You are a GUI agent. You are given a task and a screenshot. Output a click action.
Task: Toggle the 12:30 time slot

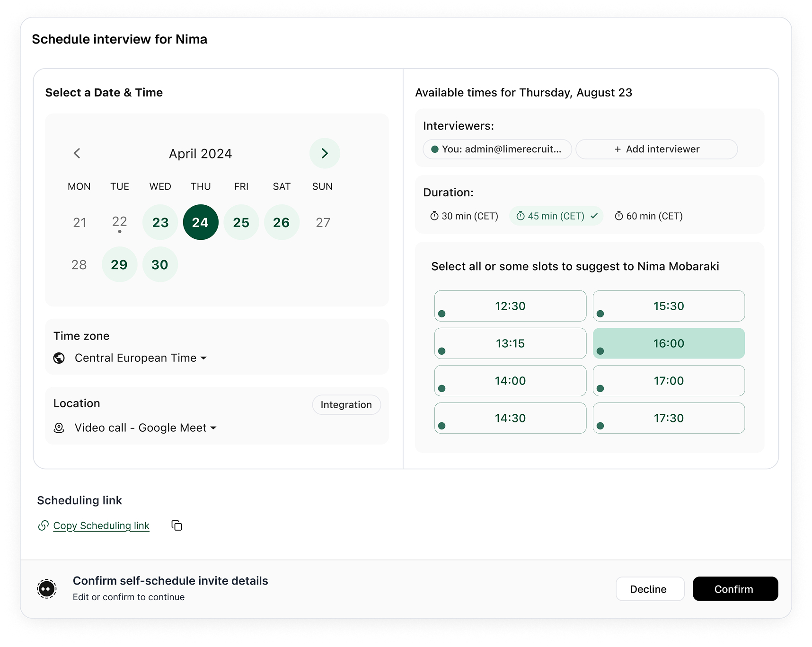click(x=511, y=306)
